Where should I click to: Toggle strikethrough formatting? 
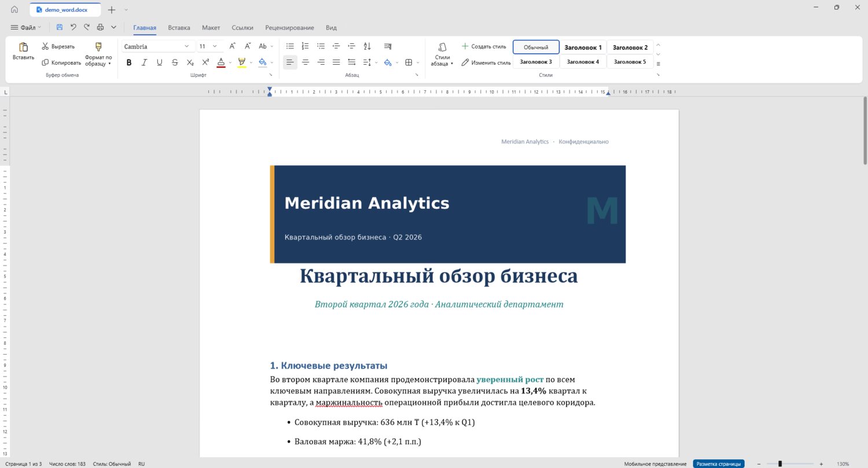point(175,62)
